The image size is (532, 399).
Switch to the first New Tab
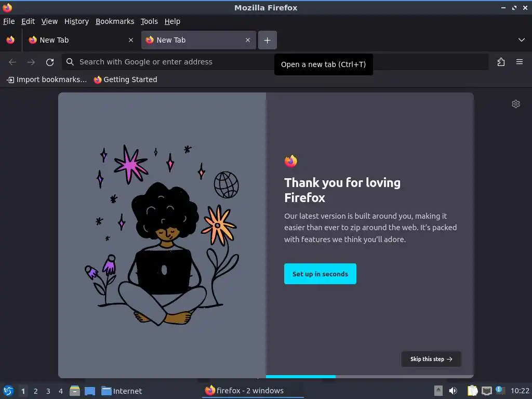(81, 40)
